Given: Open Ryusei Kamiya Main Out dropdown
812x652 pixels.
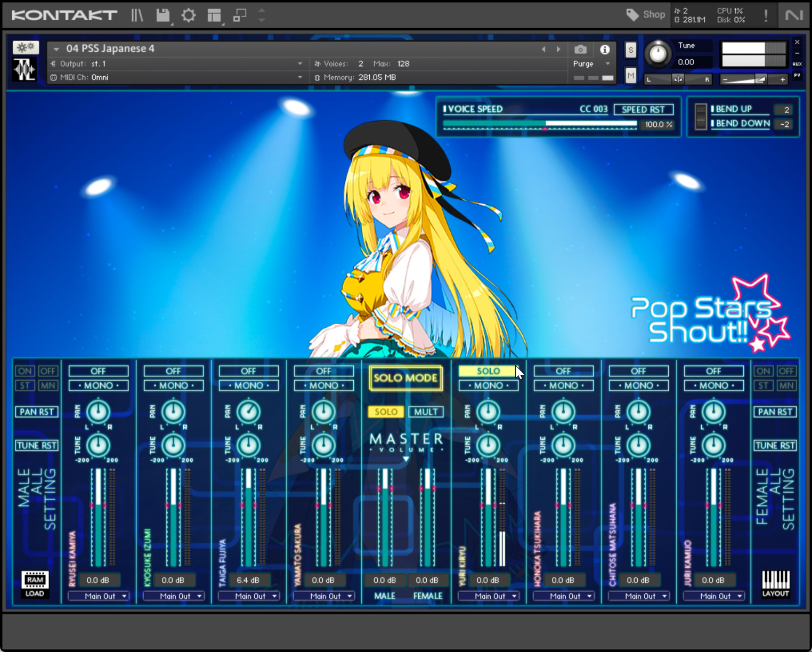Looking at the screenshot, I should pos(99,596).
